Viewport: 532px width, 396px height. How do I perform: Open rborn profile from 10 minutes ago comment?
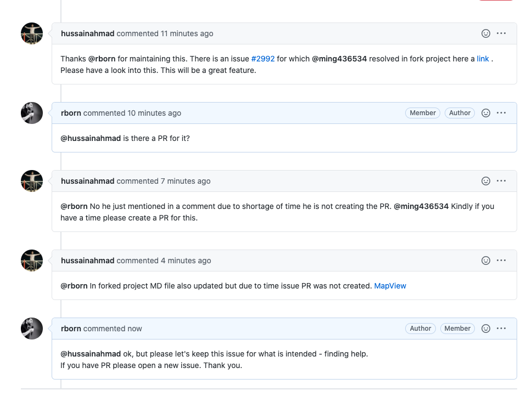coord(71,113)
